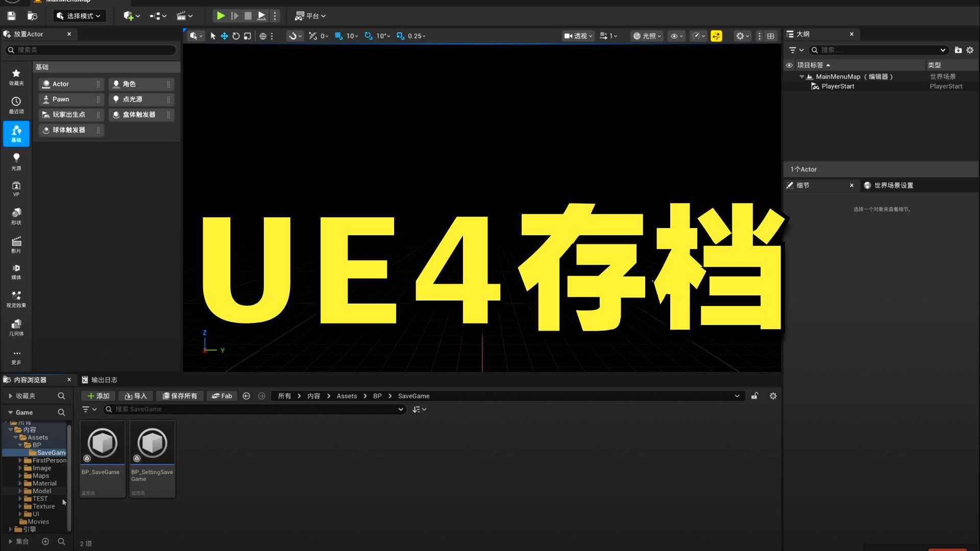Expand the FirstPerson folder in tree
Viewport: 980px width, 551px height.
20,461
